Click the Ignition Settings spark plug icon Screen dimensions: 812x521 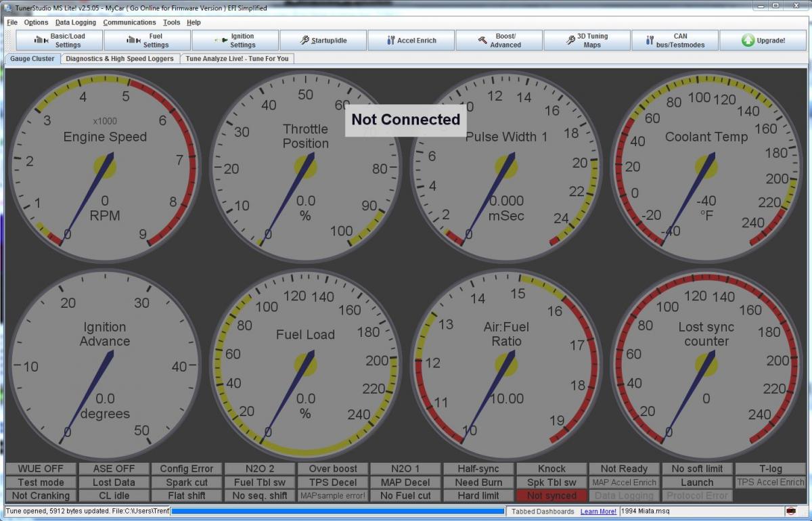coord(220,41)
